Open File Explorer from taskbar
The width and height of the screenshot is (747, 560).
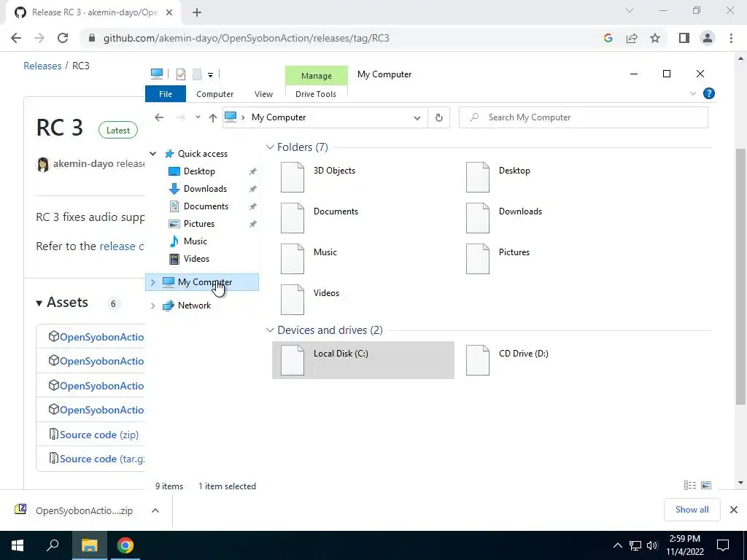[89, 545]
